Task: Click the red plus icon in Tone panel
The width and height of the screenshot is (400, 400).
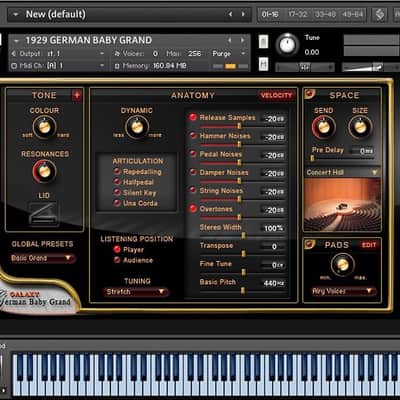Action: click(x=77, y=96)
